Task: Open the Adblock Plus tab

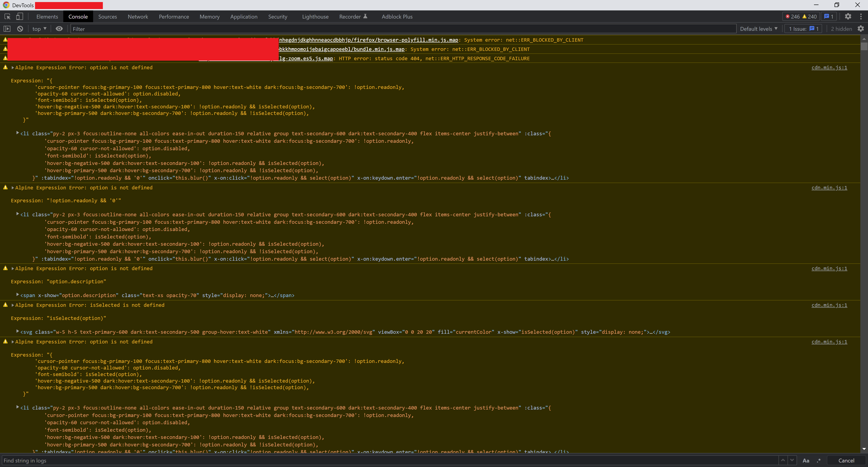Action: [397, 17]
